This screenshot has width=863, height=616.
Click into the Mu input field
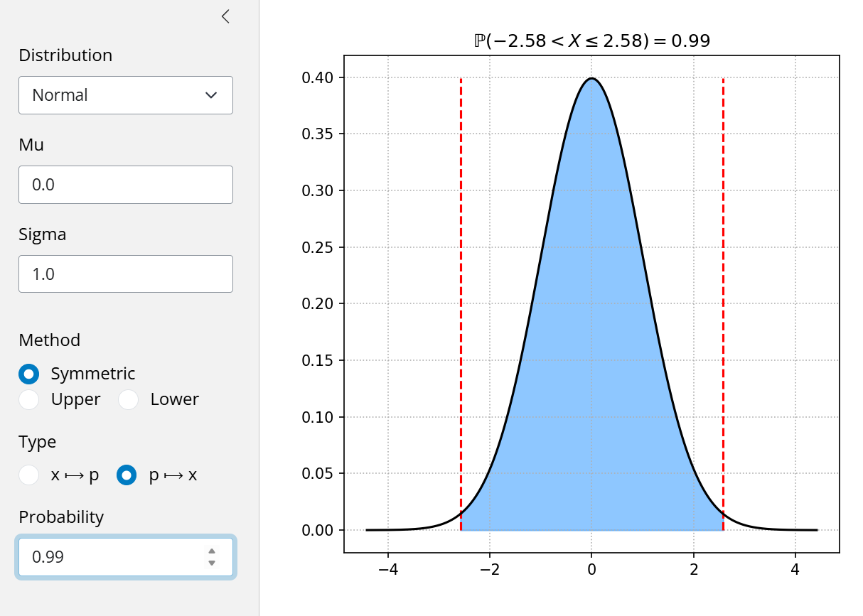click(x=126, y=185)
